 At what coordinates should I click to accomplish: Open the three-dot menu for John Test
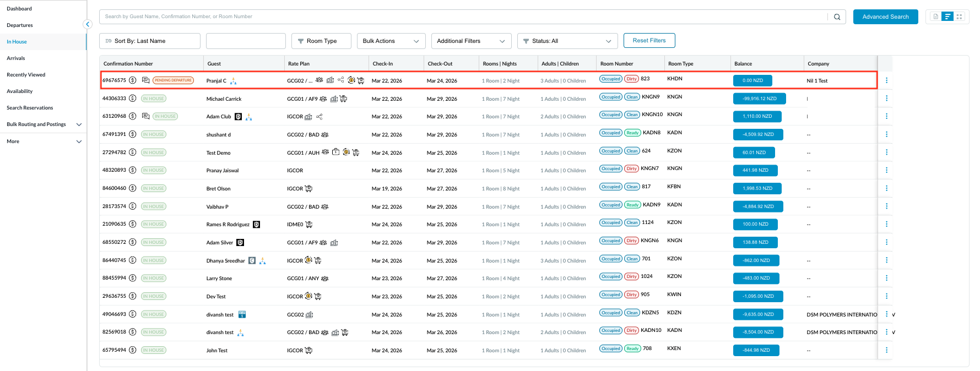coord(886,350)
